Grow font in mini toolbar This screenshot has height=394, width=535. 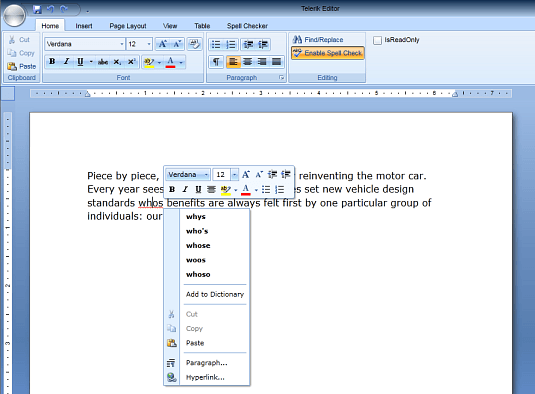point(246,175)
